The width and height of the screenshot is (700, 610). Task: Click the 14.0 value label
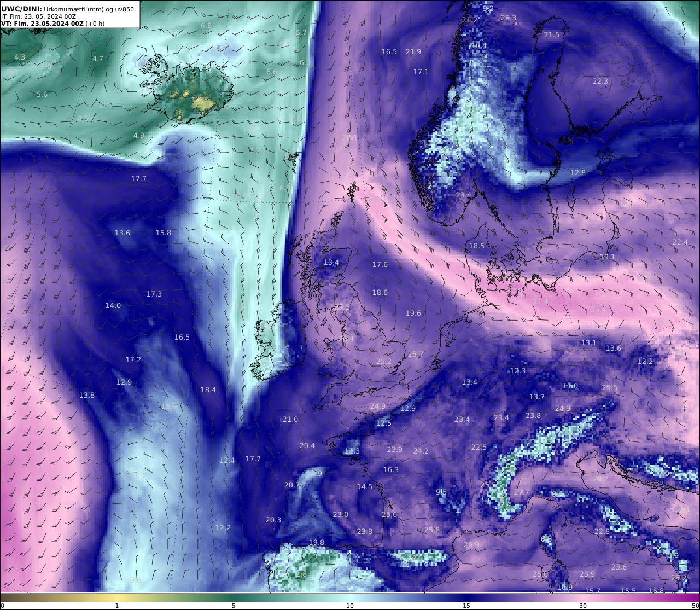[113, 305]
